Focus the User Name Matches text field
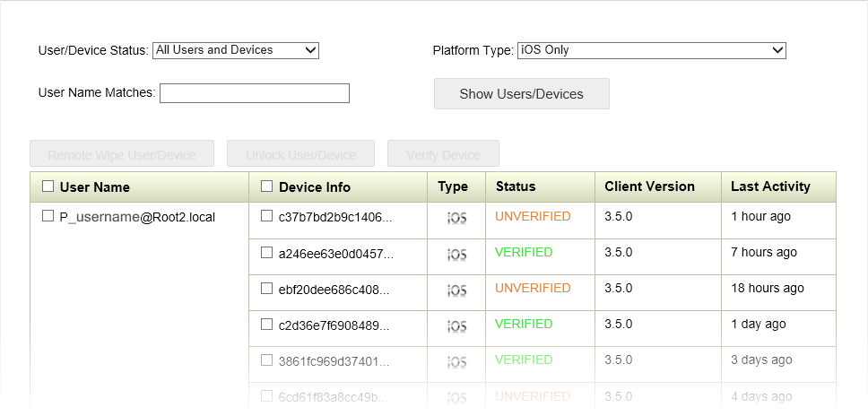 pyautogui.click(x=255, y=93)
